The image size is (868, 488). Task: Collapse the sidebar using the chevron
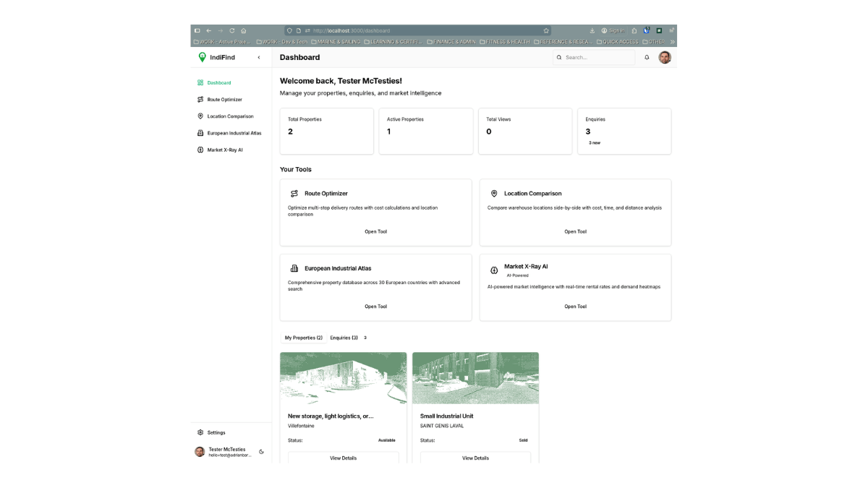click(x=259, y=57)
